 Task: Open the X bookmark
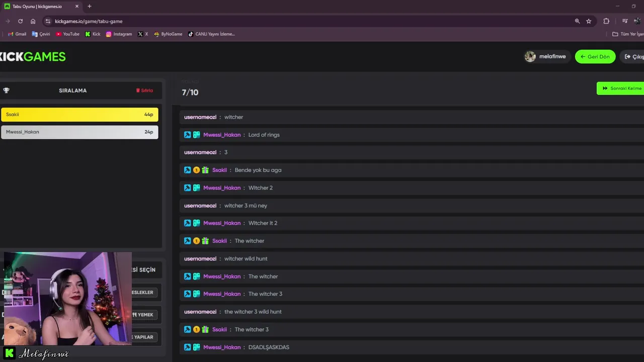coord(143,34)
